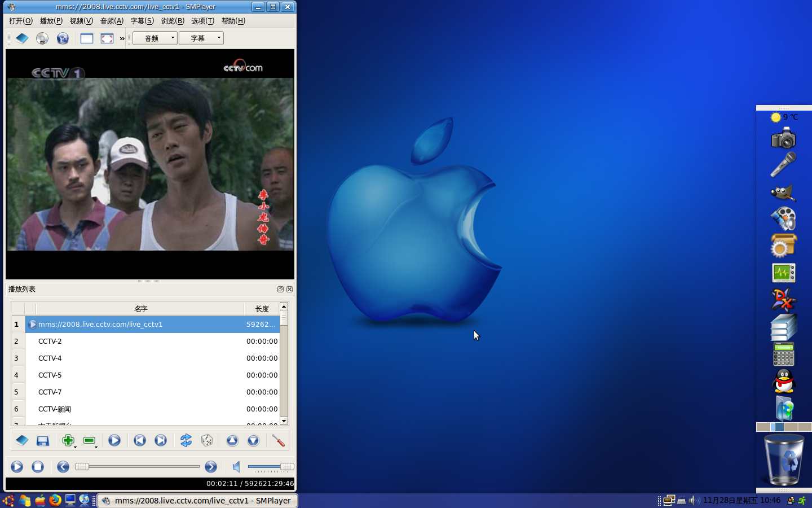Go to next playlist item
The height and width of the screenshot is (508, 812).
pyautogui.click(x=161, y=440)
